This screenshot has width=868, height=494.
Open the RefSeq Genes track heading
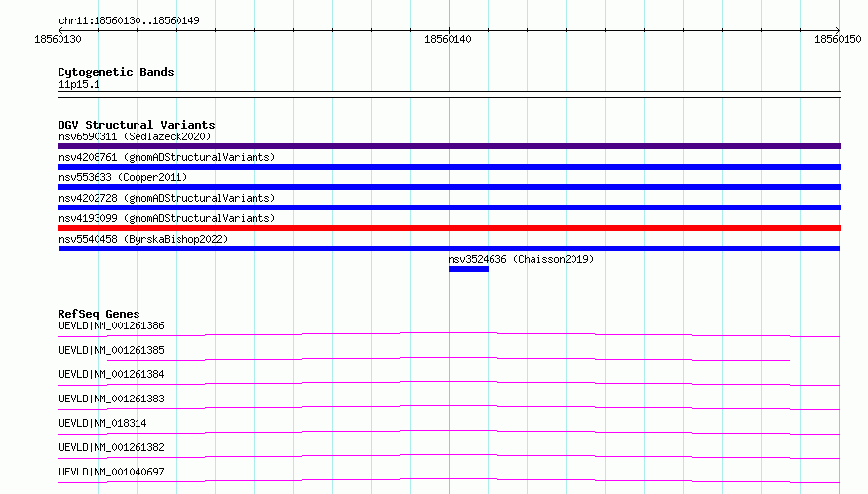coord(99,314)
